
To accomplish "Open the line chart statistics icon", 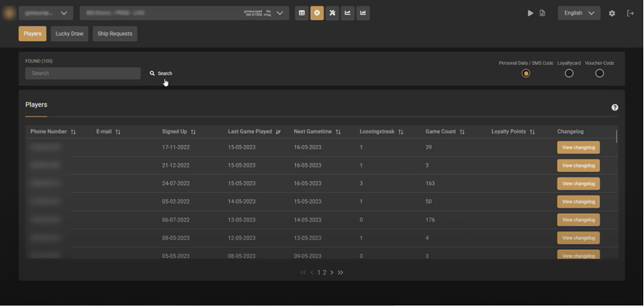I will [347, 13].
